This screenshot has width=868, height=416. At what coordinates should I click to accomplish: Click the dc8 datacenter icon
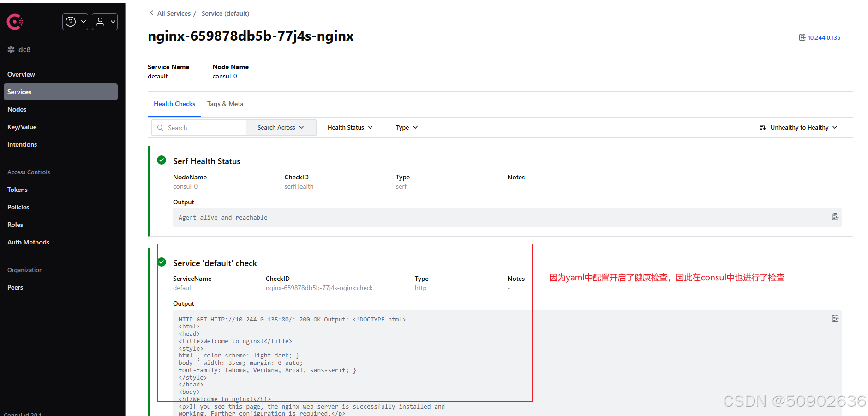11,49
